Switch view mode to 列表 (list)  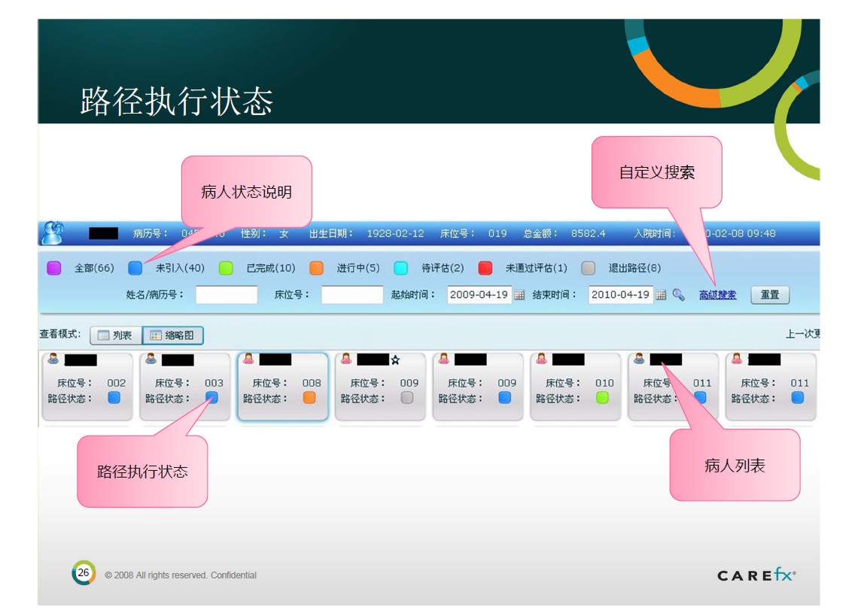point(115,335)
